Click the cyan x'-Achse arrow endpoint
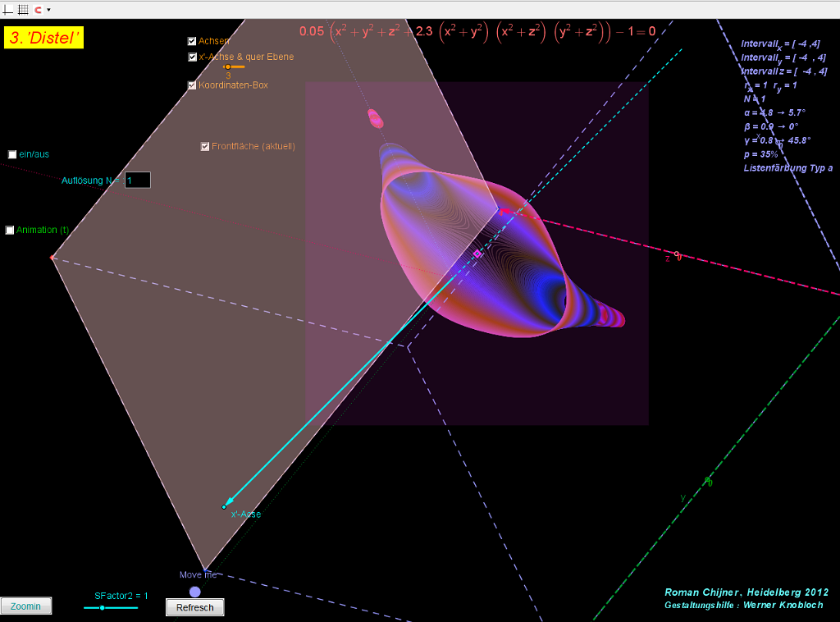This screenshot has width=840, height=622. [224, 507]
